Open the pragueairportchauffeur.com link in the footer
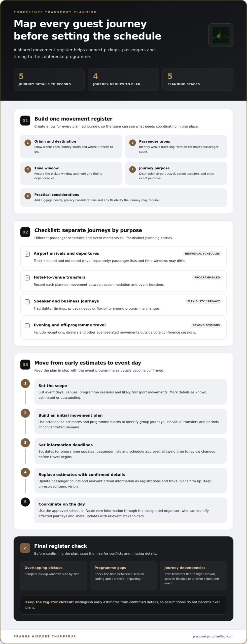 pos(213,636)
